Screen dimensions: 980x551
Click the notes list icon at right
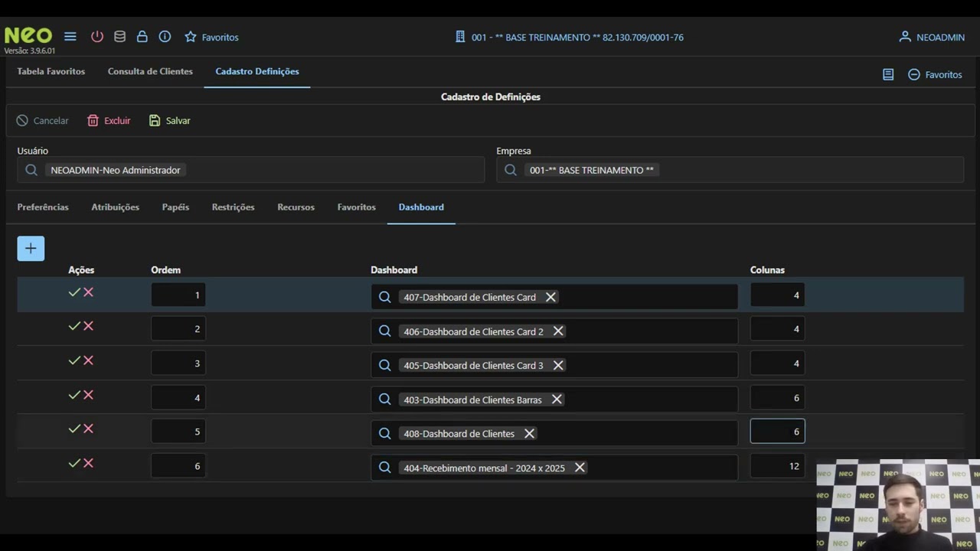point(888,74)
